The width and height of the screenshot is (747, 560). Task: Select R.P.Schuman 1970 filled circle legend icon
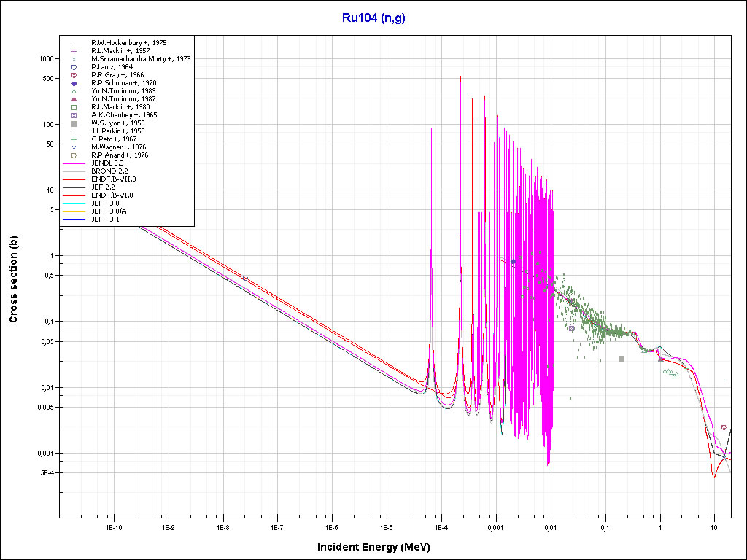click(x=74, y=83)
